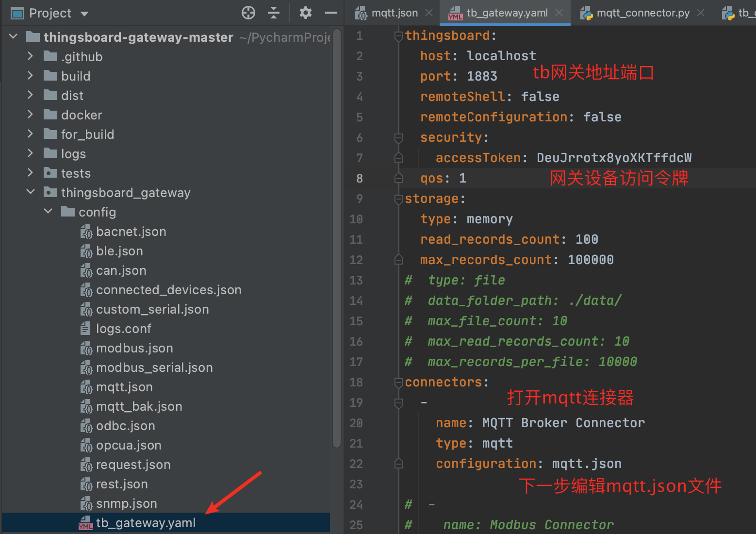Viewport: 756px width, 534px height.
Task: Click the logs.conf file icon
Action: (85, 329)
